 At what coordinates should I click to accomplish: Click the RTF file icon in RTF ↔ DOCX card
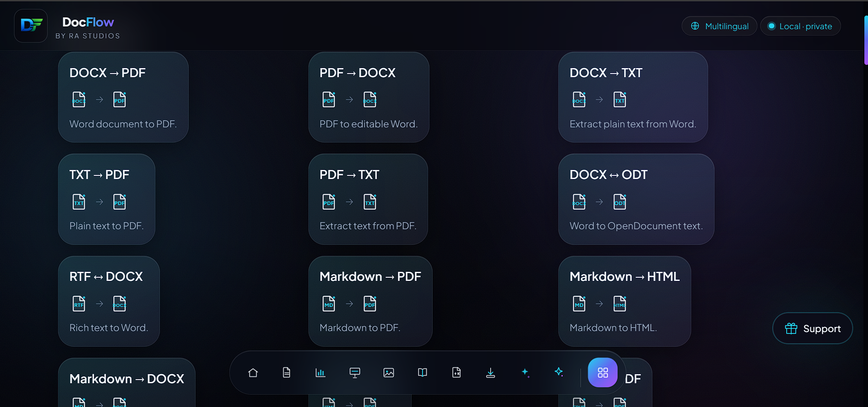[79, 304]
